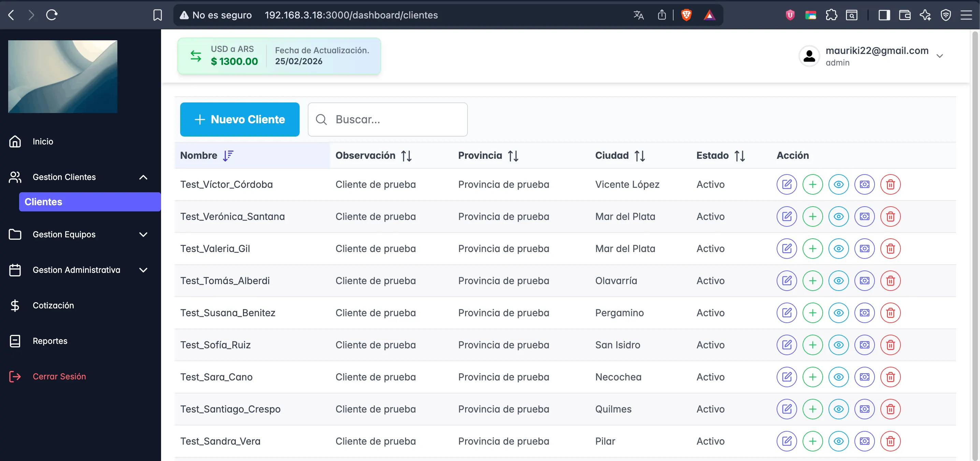Click the Brave Shields lion icon
980x461 pixels.
pos(686,15)
